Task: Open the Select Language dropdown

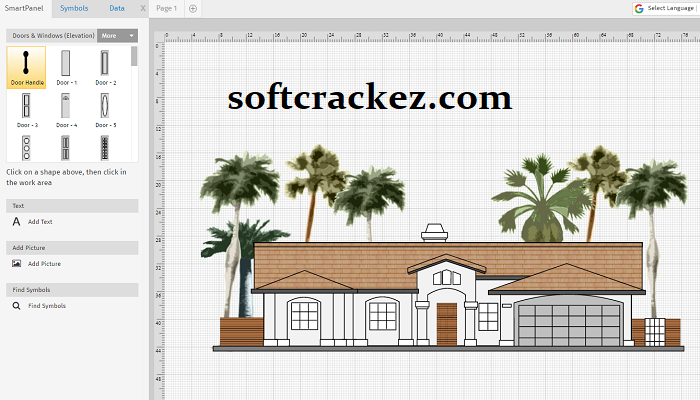Action: point(666,8)
